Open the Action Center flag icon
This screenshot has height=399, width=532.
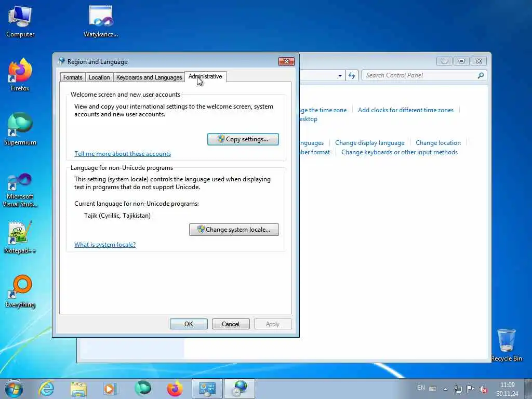[x=470, y=389]
